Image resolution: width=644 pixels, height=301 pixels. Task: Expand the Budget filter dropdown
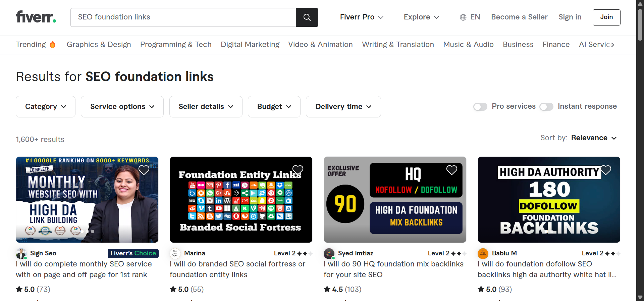pos(274,107)
